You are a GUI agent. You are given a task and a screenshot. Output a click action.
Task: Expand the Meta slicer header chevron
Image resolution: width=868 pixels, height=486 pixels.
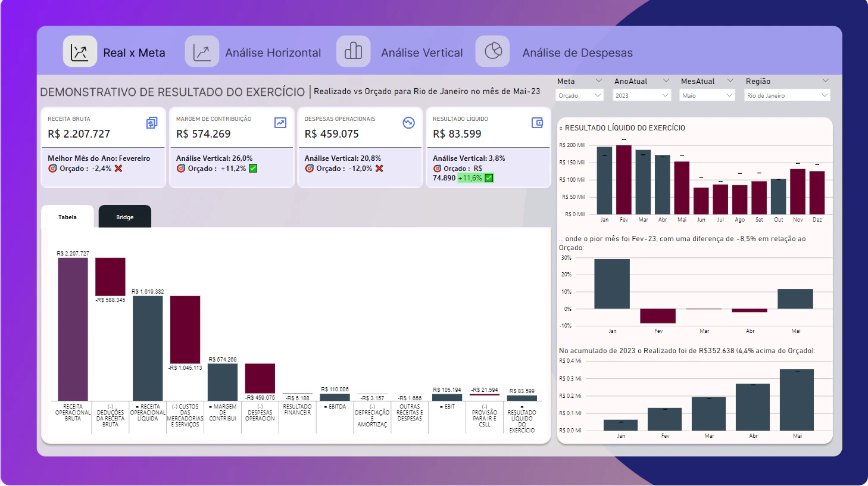tap(599, 81)
